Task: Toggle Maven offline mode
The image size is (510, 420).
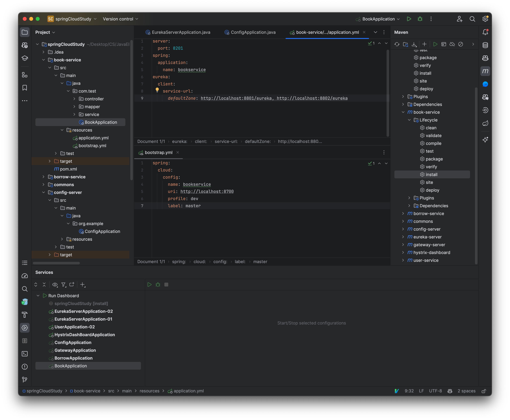Action: (x=452, y=44)
